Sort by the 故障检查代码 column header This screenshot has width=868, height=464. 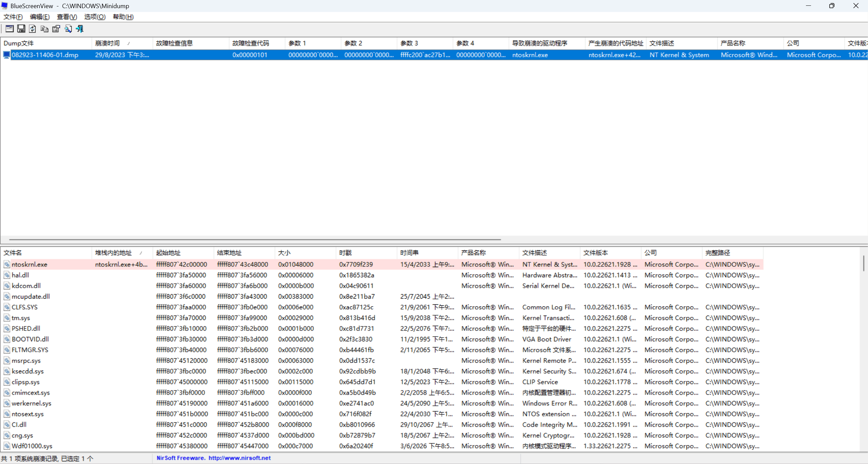click(257, 43)
